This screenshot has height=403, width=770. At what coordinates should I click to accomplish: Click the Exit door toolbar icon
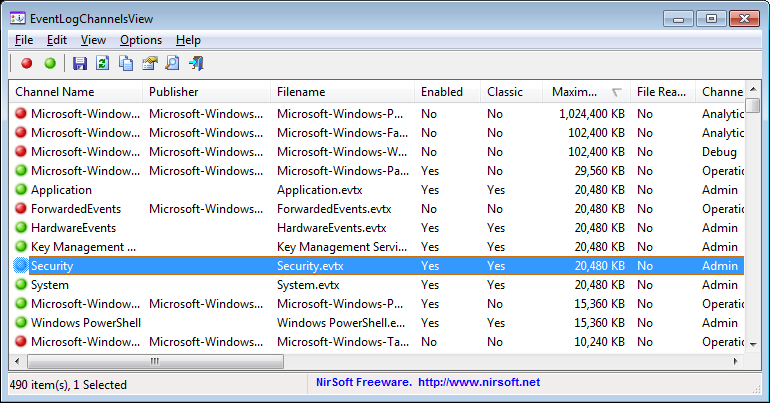pyautogui.click(x=196, y=64)
